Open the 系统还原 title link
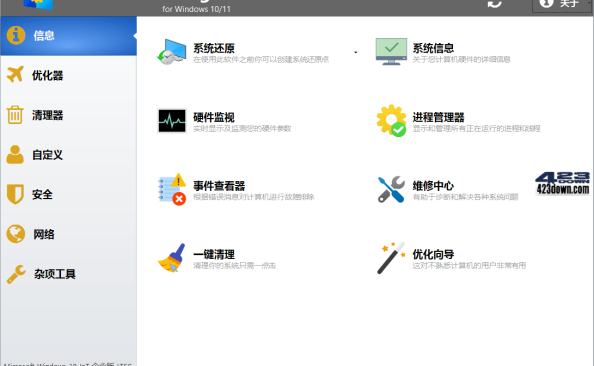The width and height of the screenshot is (594, 366). coord(214,48)
